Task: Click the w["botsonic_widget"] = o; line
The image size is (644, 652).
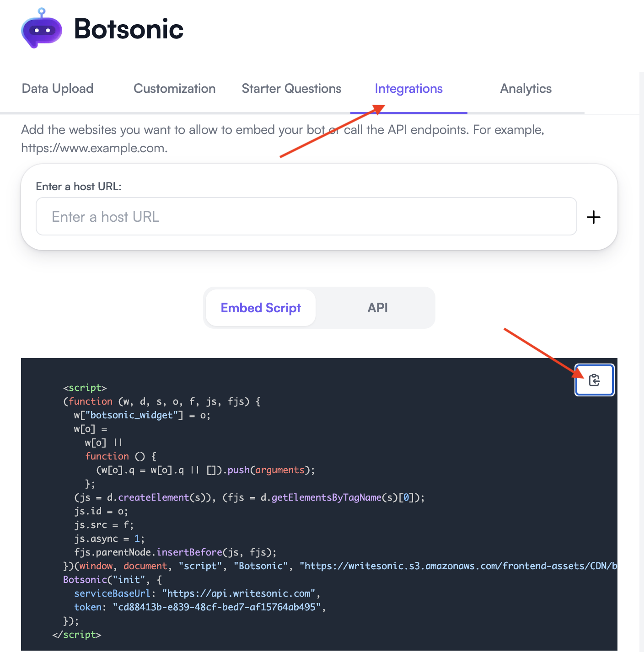Action: coord(142,415)
